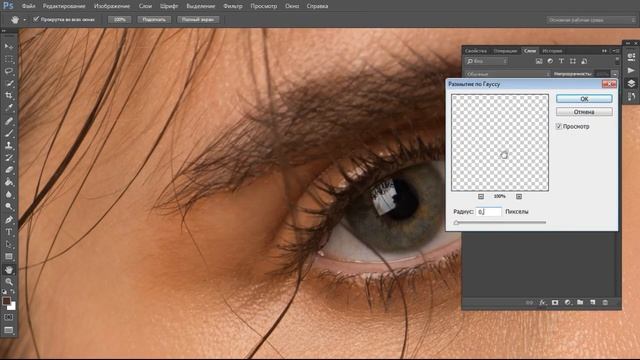Select the Path Selection tool
640x360 pixels.
point(9,244)
